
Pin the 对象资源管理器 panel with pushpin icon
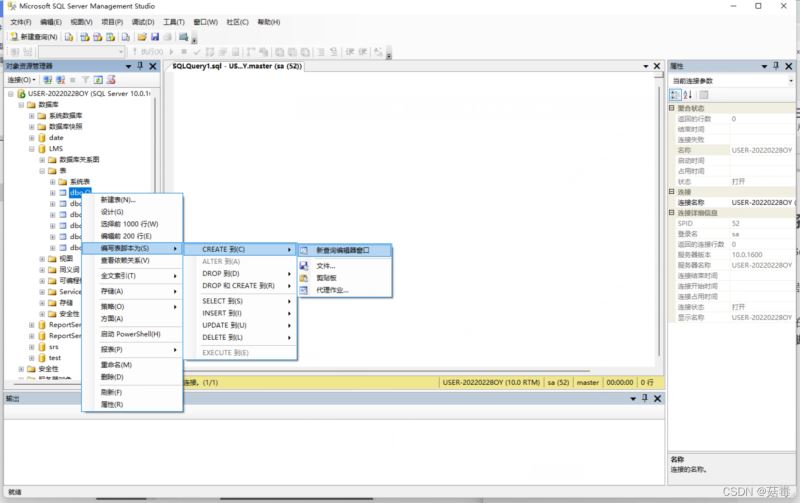tap(140, 66)
